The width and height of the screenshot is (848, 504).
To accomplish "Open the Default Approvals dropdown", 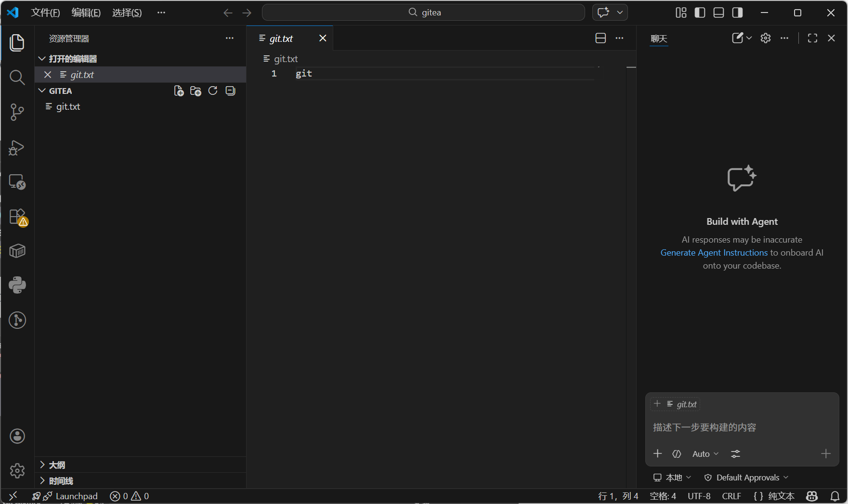I will tap(747, 478).
